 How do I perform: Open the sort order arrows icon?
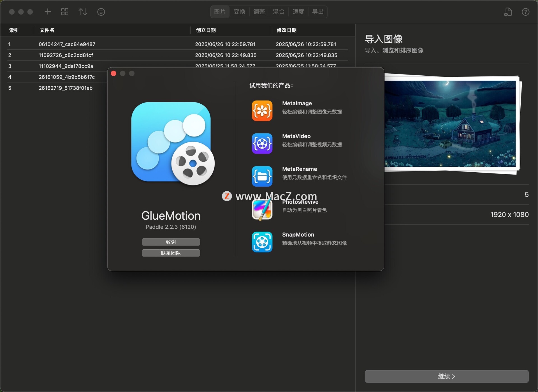coord(83,12)
